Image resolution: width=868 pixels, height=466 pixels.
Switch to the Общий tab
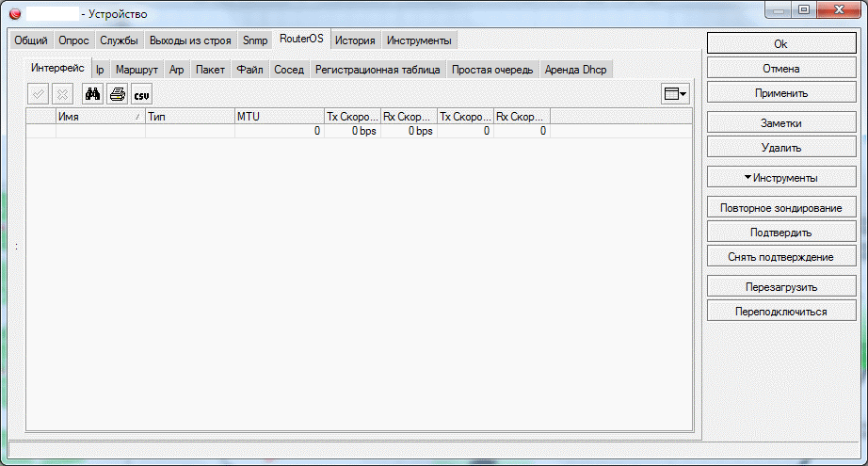31,40
